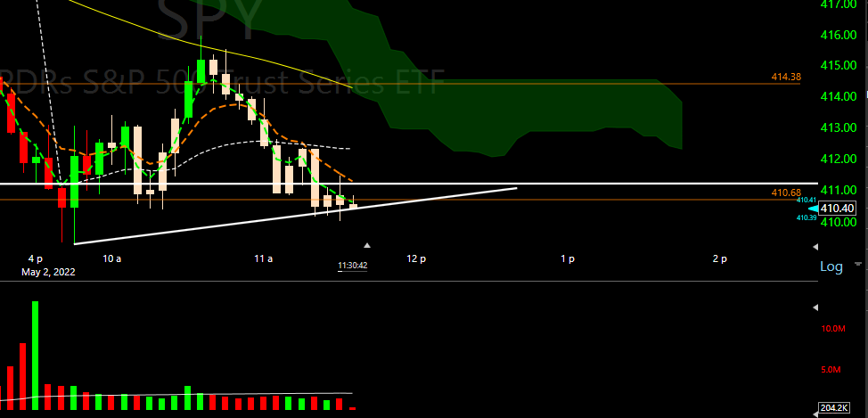Click the 410.68 orange level label
868x418 pixels.
click(786, 193)
